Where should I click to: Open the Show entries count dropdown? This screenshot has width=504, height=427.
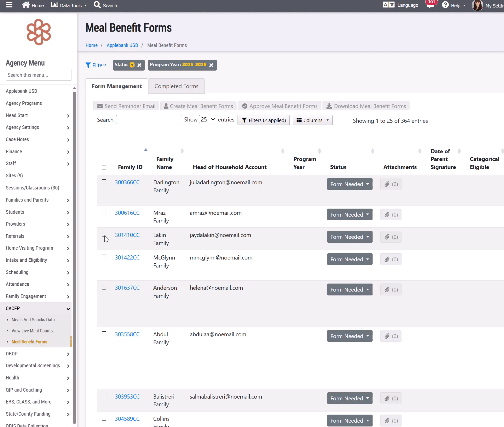(x=208, y=119)
